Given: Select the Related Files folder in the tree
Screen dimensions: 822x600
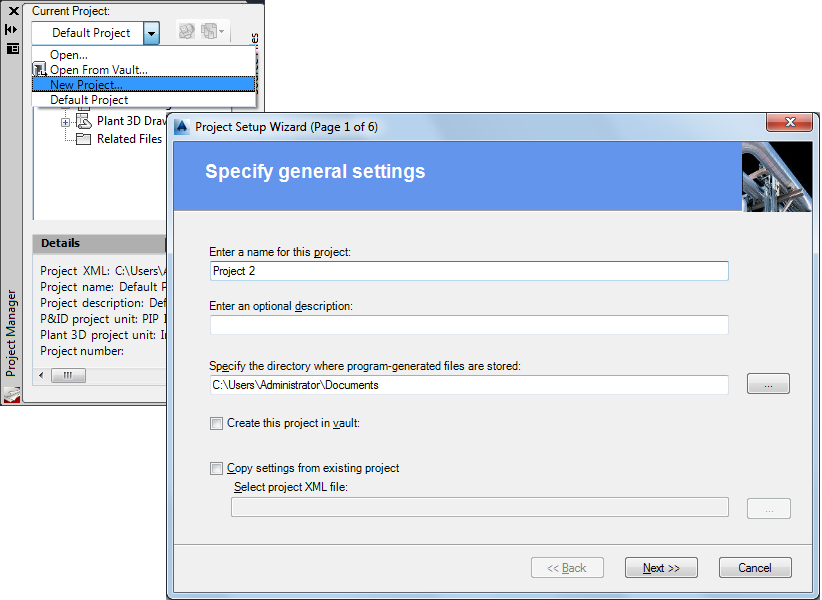Looking at the screenshot, I should pyautogui.click(x=129, y=139).
